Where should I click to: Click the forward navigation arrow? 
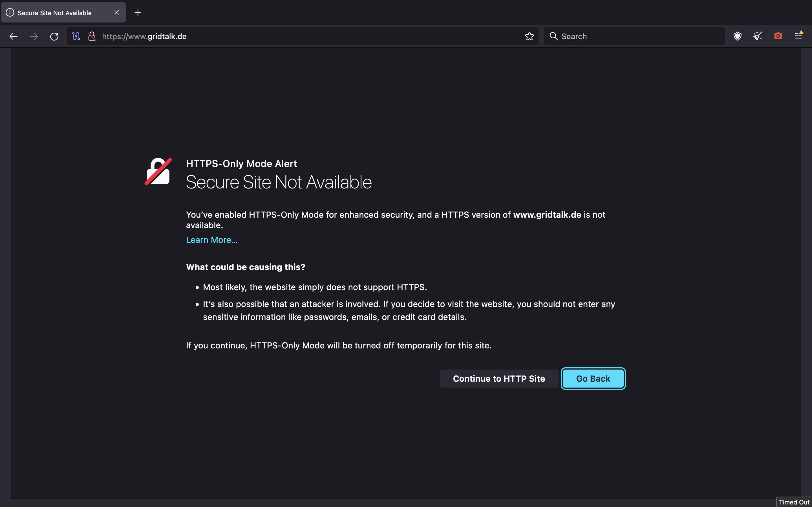pyautogui.click(x=34, y=36)
